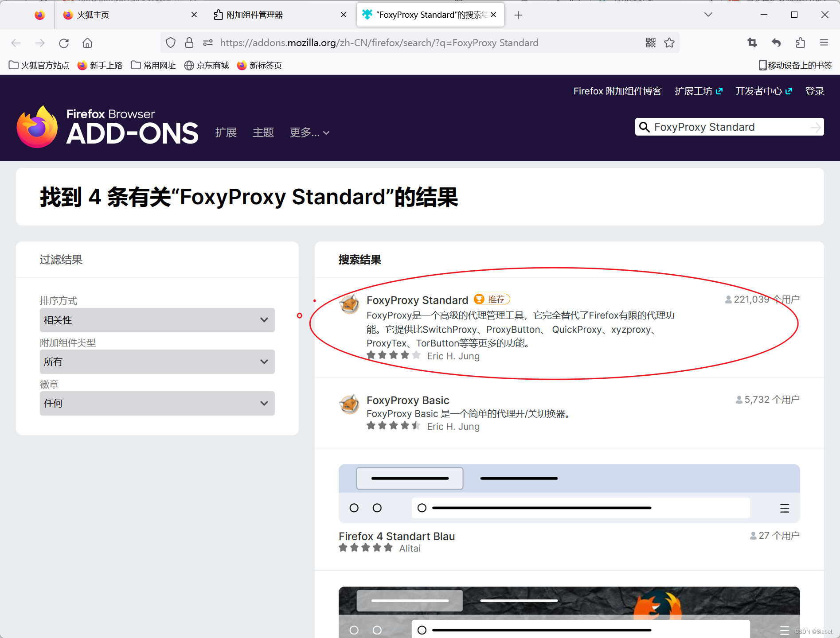The image size is (840, 638).
Task: Open the 京东商城 bookmark
Action: click(x=207, y=66)
